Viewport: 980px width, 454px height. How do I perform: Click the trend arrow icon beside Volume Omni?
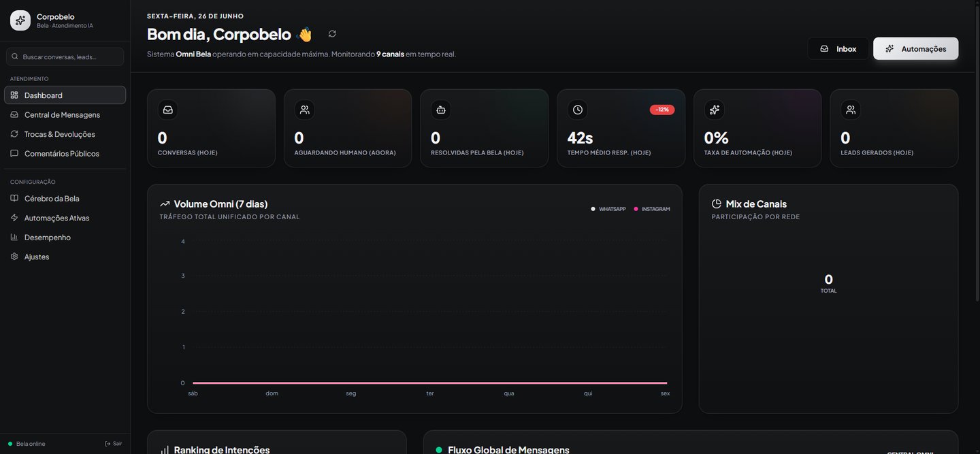click(x=165, y=204)
